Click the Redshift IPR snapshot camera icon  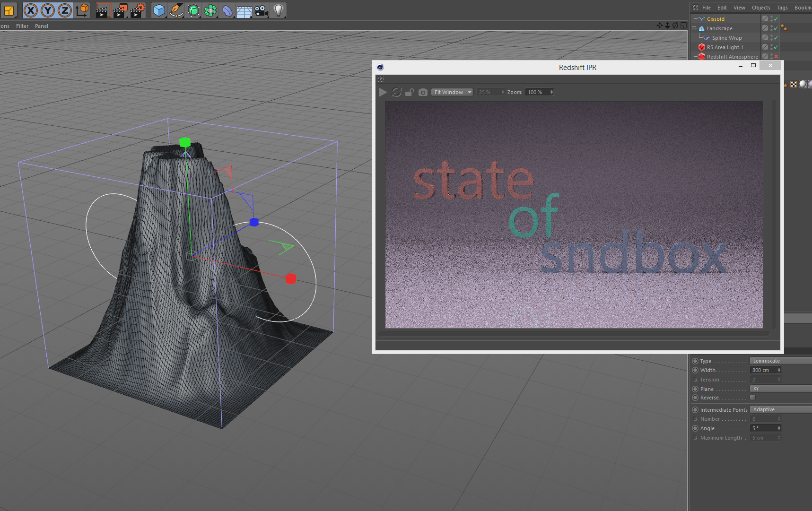pyautogui.click(x=423, y=92)
